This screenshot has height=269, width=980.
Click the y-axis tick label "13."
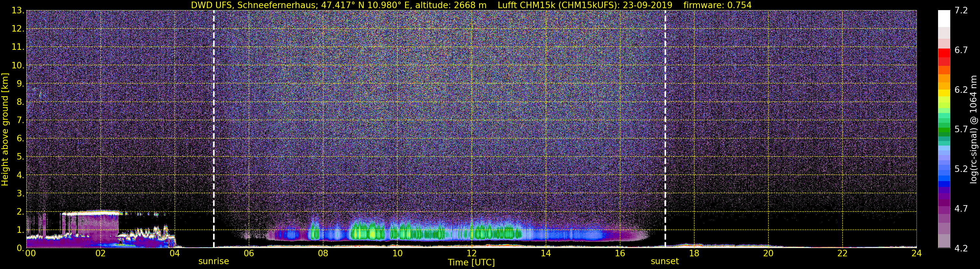coord(18,11)
